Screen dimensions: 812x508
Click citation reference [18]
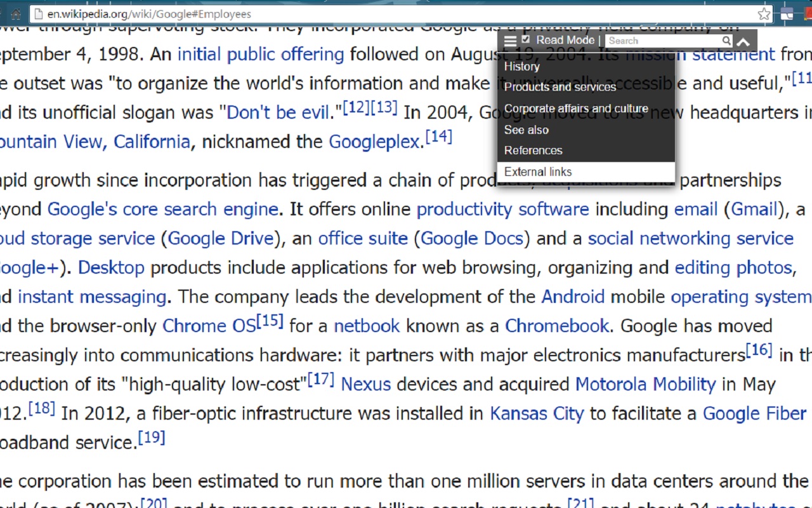coord(42,408)
